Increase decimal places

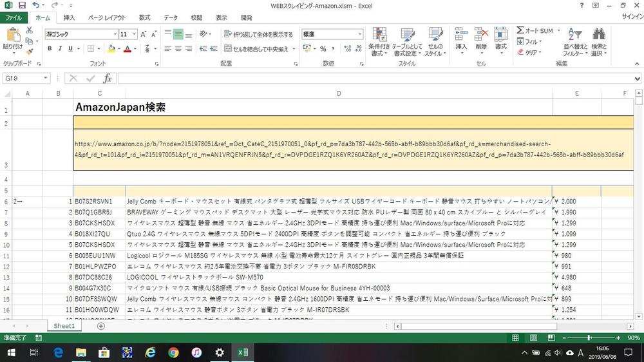348,49
